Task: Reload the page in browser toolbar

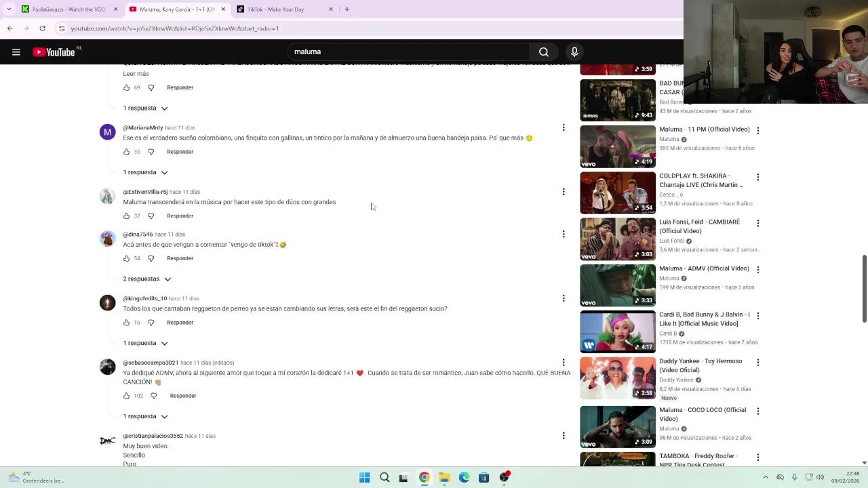Action: coord(42,28)
